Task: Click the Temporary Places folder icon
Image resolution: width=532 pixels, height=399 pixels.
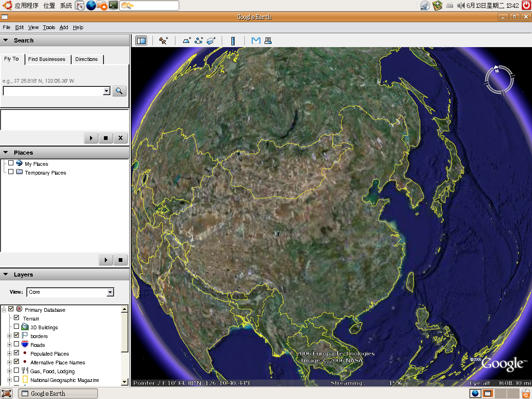Action: click(19, 172)
